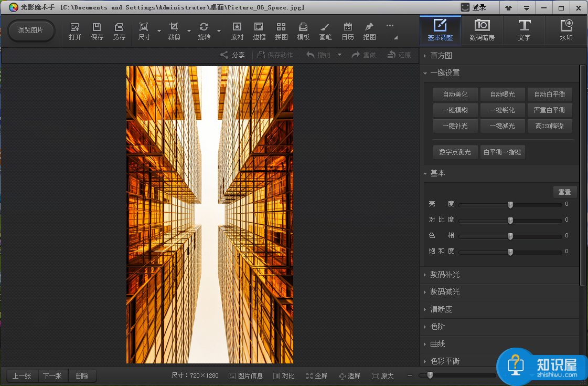
Task: Click the 自动美化 button
Action: (455, 95)
